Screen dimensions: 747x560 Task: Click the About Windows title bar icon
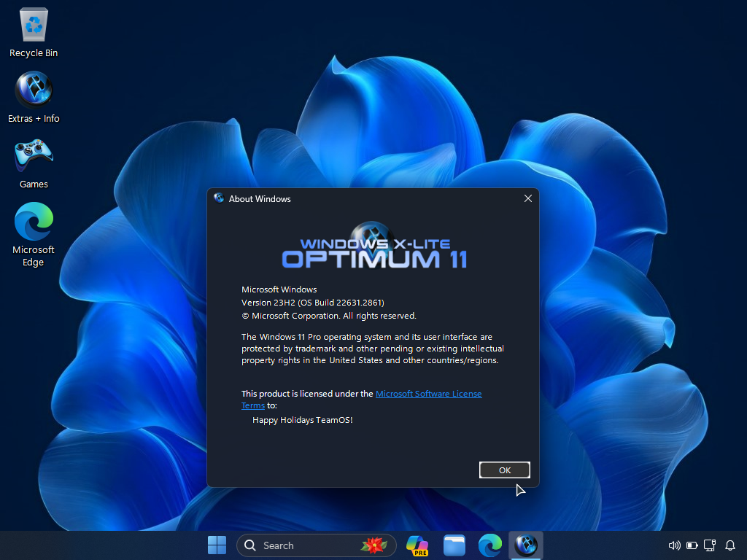[219, 198]
